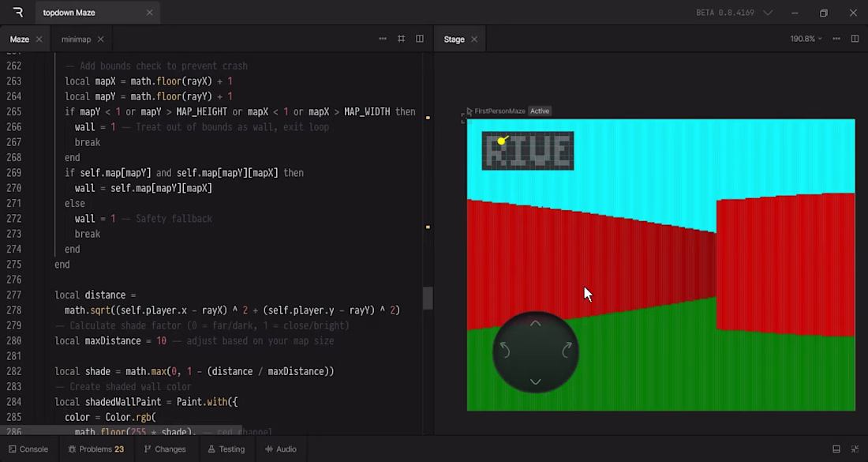
Task: Click the artboard play icon beside FirstPersonMaze
Action: (470, 111)
